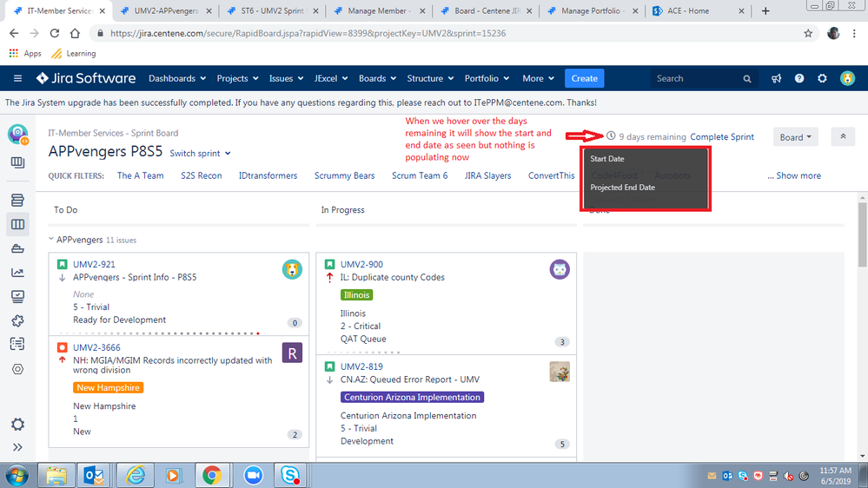Click the search magnifier icon
The image size is (868, 488).
click(746, 79)
